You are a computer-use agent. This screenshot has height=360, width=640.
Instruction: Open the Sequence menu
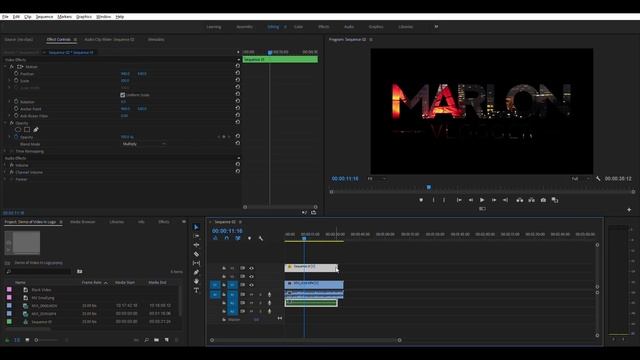tap(44, 17)
